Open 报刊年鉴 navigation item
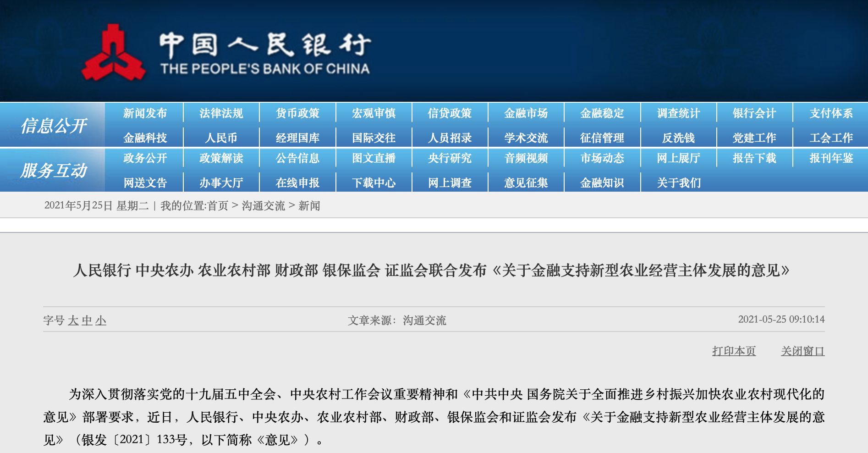The image size is (868, 453). click(831, 158)
